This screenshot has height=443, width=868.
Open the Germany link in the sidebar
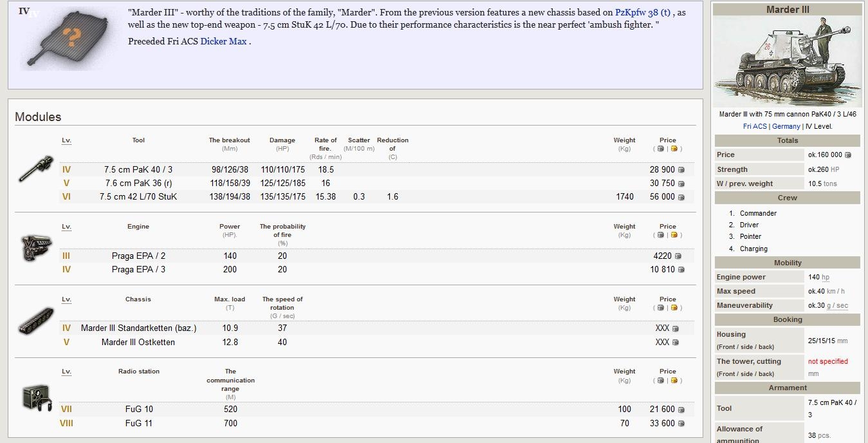click(x=786, y=126)
